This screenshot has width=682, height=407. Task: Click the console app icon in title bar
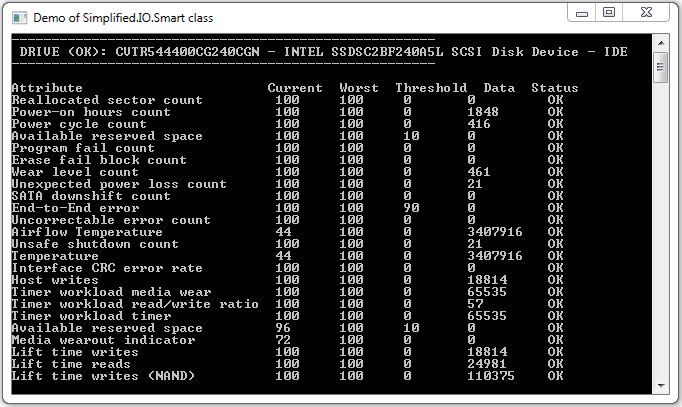click(20, 18)
